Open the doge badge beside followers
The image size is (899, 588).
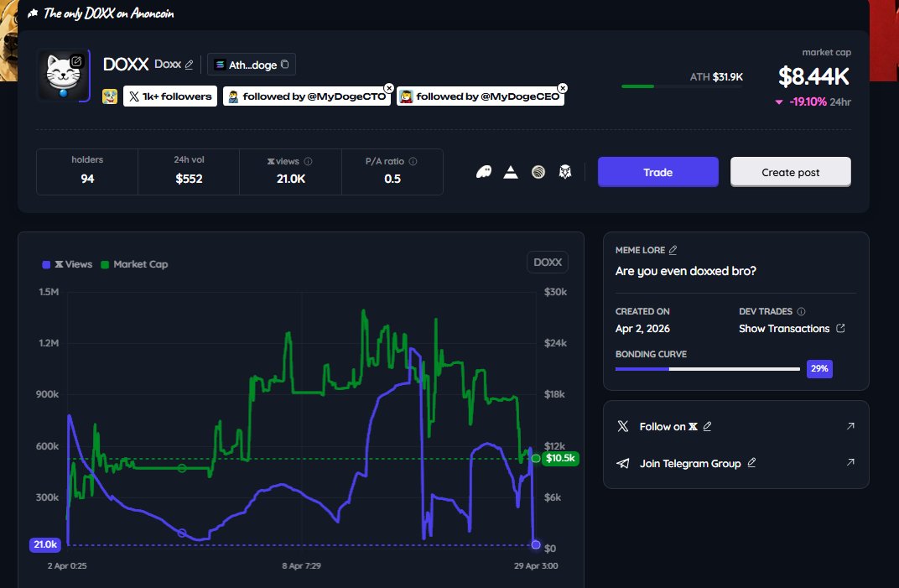click(x=110, y=96)
